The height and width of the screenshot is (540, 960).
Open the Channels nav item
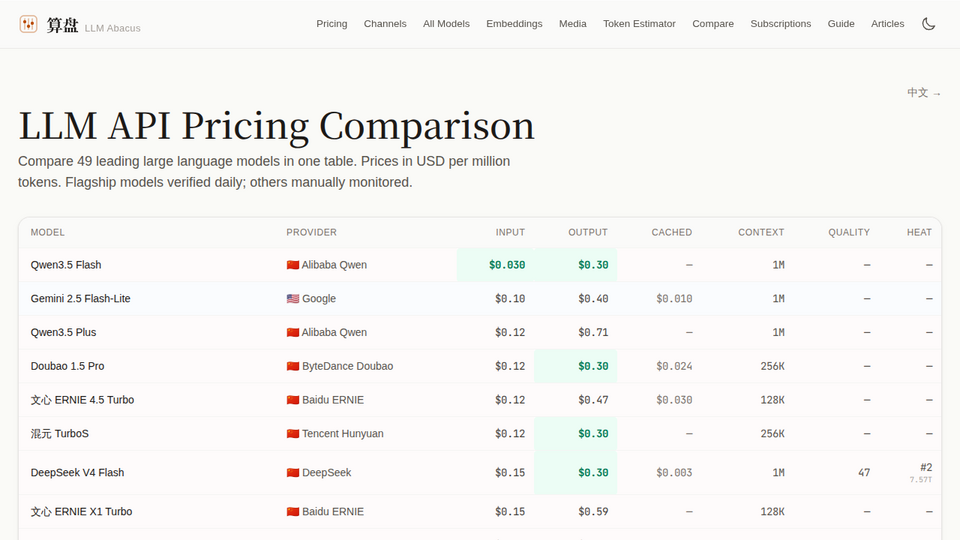385,24
